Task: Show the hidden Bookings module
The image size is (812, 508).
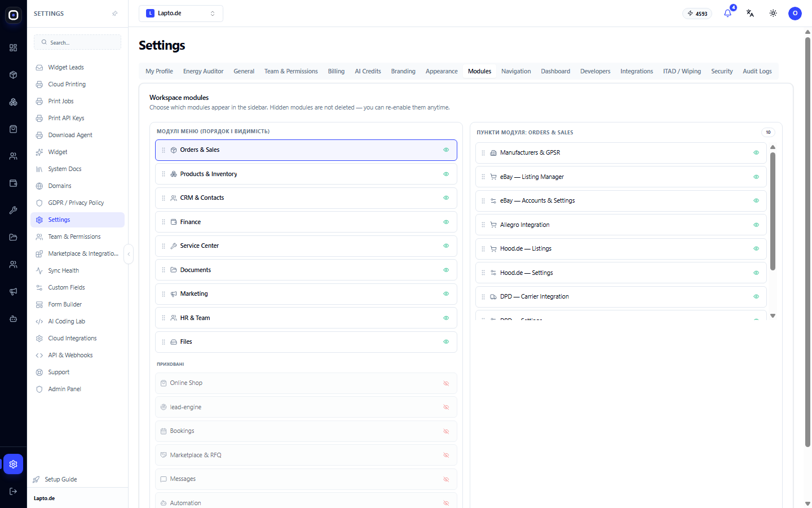Action: point(446,431)
